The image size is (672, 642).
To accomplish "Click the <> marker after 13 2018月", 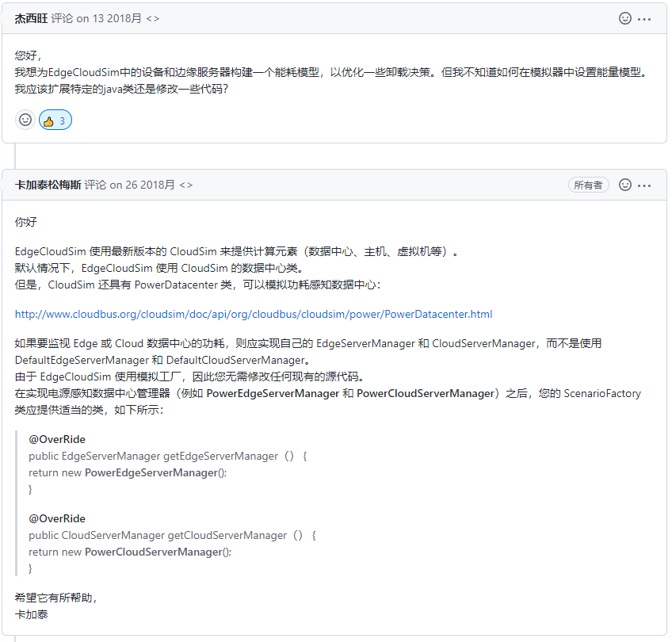I will click(153, 18).
